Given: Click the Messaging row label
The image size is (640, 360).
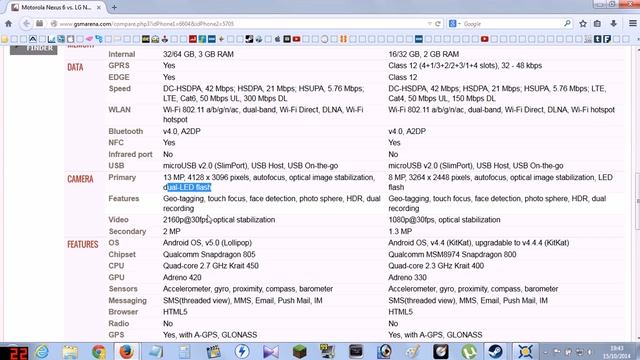Looking at the screenshot, I should click(x=127, y=301).
